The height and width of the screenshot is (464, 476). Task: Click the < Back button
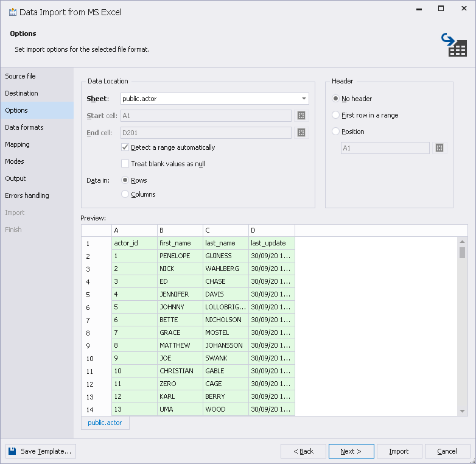point(303,451)
